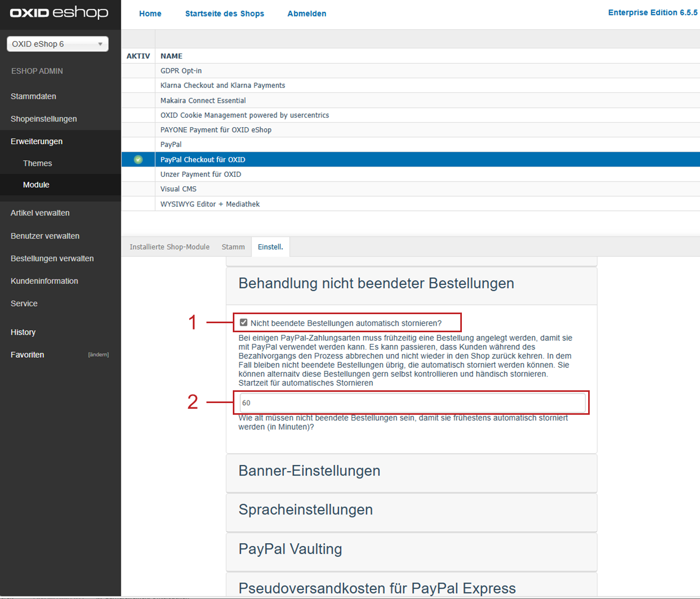Open Installierte Shop-Module tab
Viewport: 700px width, 599px height.
click(169, 247)
